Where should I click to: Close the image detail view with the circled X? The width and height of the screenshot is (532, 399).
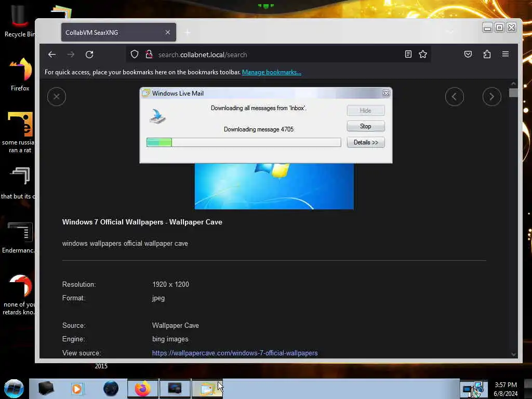tap(57, 97)
